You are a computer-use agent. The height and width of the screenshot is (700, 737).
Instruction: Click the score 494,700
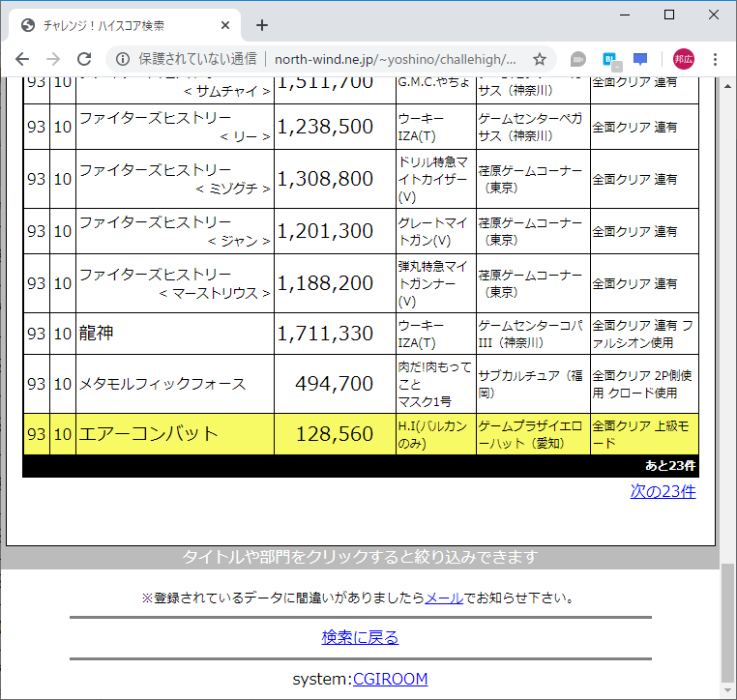click(x=335, y=384)
